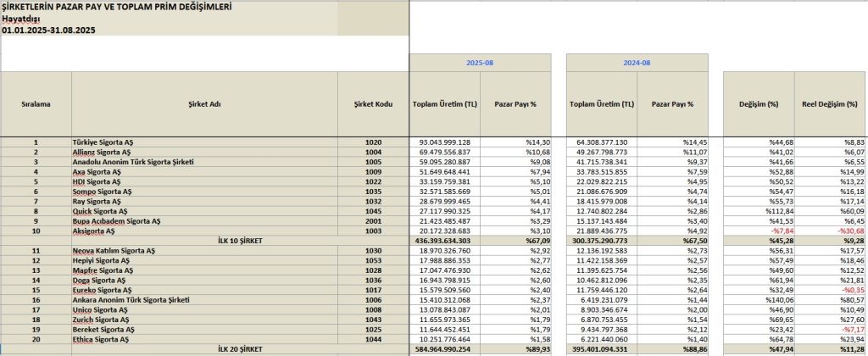Select the value '69.479.556.837'
Viewport: 868px width, 356px height.
pos(444,151)
